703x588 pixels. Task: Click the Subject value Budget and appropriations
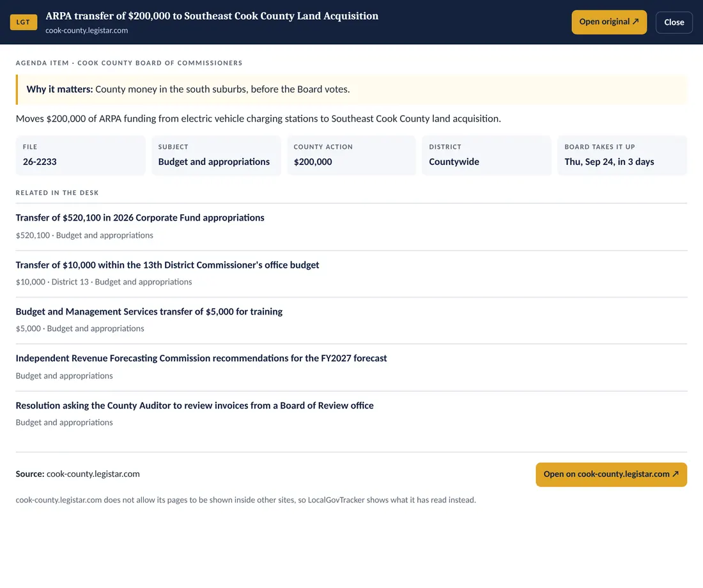(214, 162)
